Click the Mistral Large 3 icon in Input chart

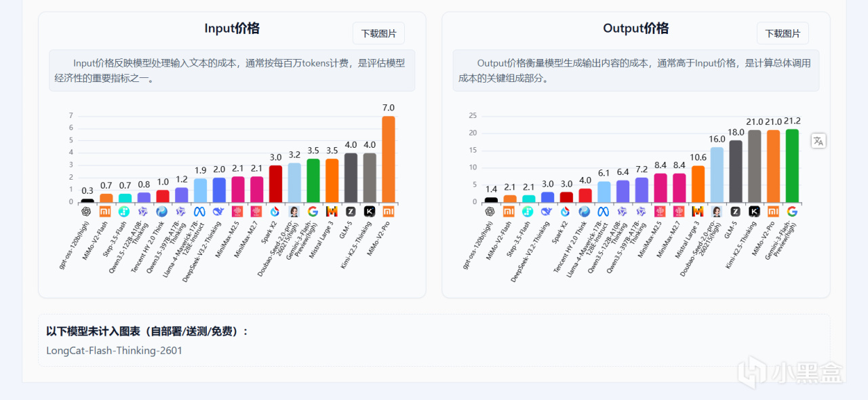click(x=332, y=212)
